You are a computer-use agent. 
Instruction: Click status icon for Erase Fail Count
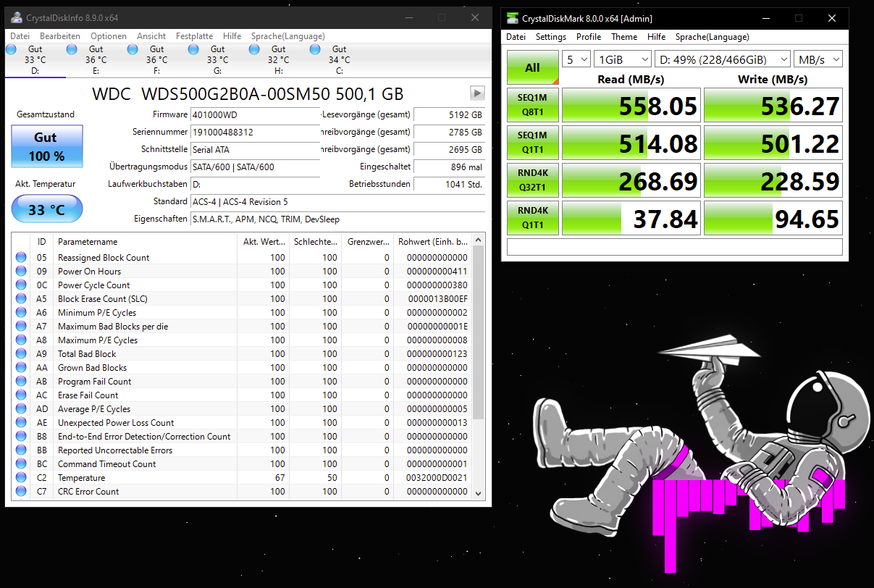coord(21,395)
